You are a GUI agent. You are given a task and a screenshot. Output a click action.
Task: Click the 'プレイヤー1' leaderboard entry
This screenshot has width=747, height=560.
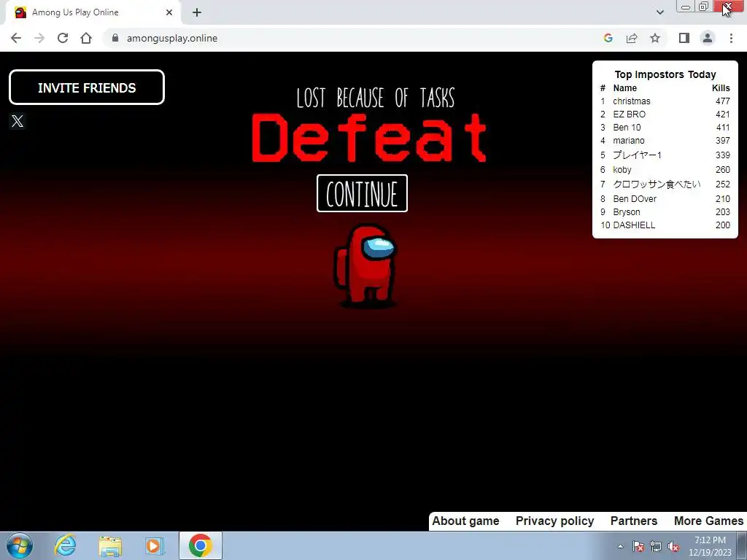coord(665,155)
